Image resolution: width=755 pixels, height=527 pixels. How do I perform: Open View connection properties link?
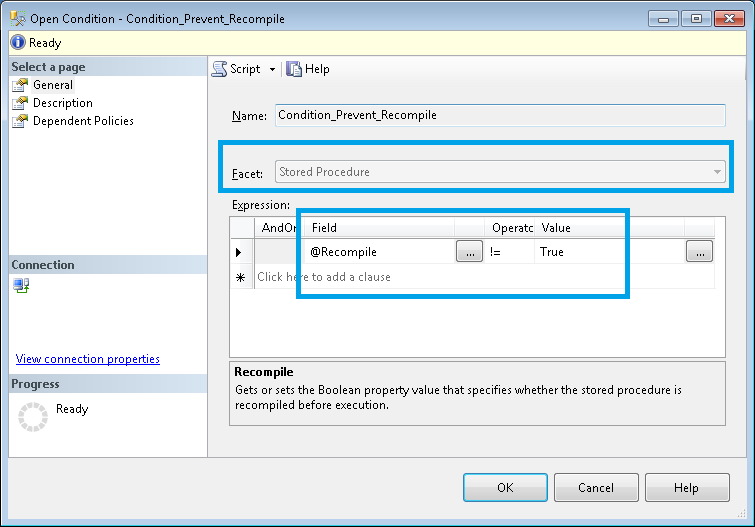tap(88, 359)
